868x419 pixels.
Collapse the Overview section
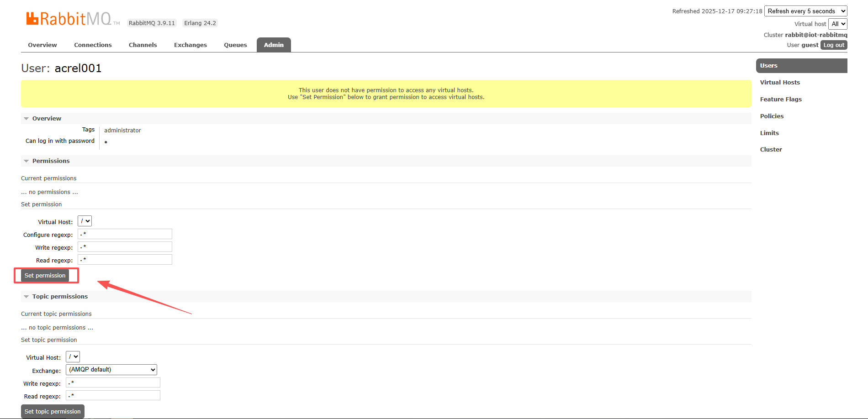point(46,119)
